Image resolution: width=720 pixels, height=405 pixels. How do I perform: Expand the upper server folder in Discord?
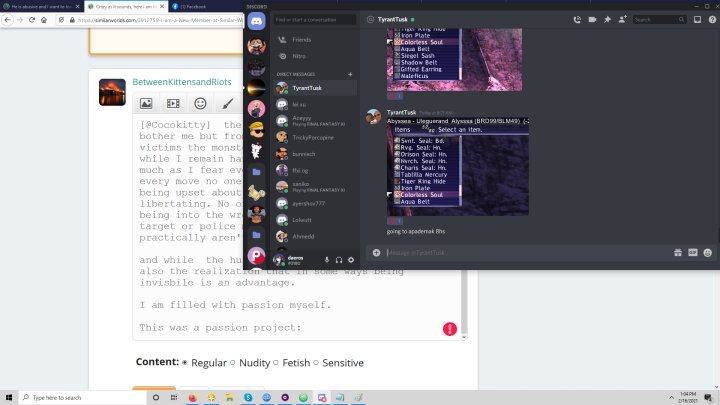[257, 172]
